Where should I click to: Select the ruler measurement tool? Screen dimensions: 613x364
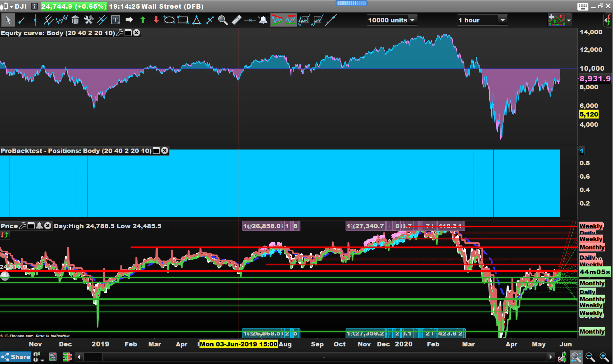tap(236, 20)
